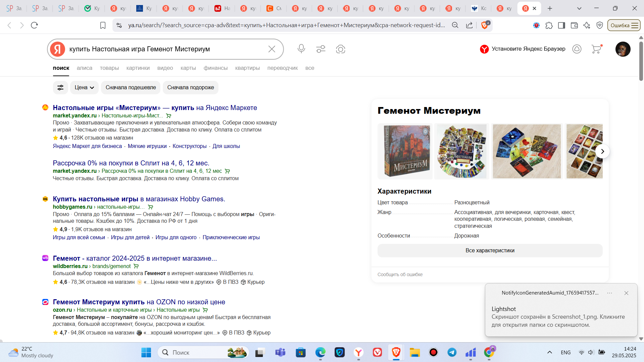Sort by Сначала подешевле
The height and width of the screenshot is (362, 644).
[x=131, y=88]
